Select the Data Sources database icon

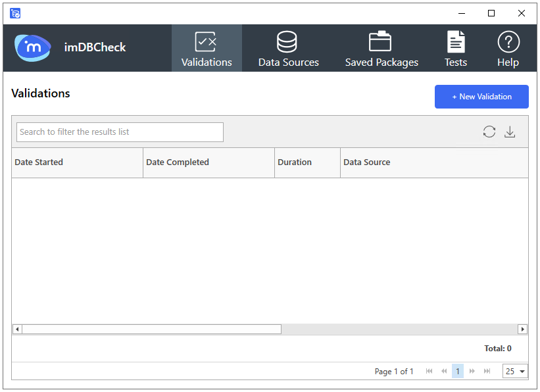pyautogui.click(x=288, y=41)
